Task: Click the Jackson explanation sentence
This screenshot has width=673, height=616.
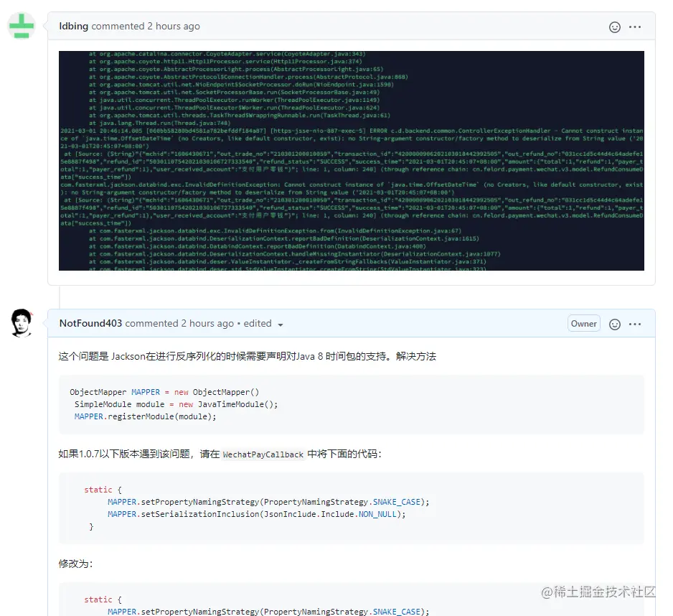Action: pos(248,356)
